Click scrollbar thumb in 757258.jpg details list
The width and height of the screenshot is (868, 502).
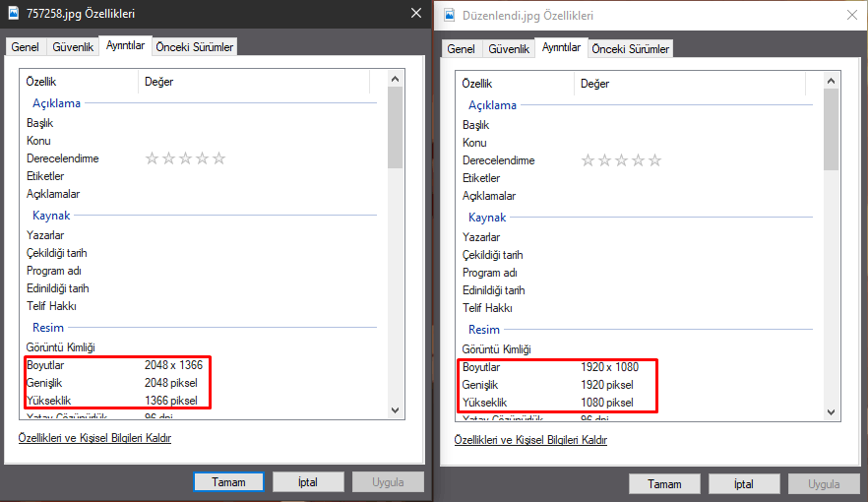395,127
